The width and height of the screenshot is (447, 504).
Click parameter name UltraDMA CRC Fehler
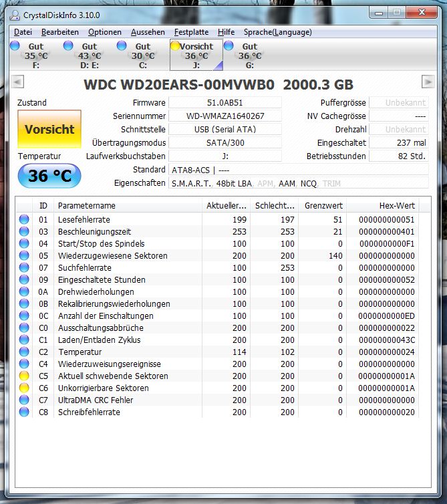click(96, 400)
